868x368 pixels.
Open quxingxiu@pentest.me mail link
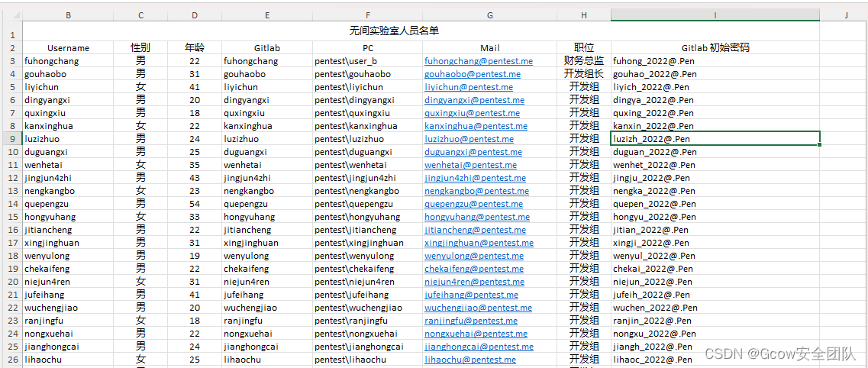click(x=473, y=114)
